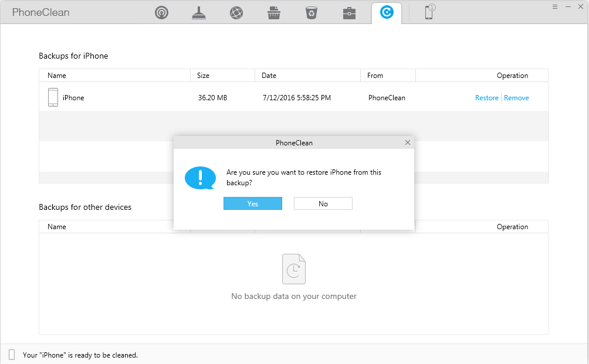Click the From column header
This screenshot has width=589, height=364.
(x=375, y=76)
